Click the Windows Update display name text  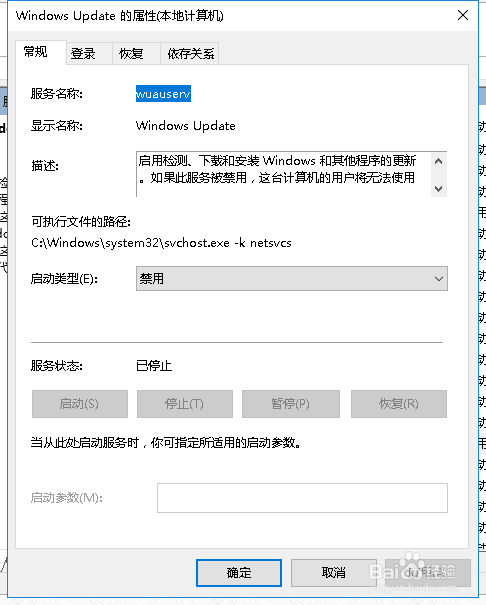(x=186, y=126)
